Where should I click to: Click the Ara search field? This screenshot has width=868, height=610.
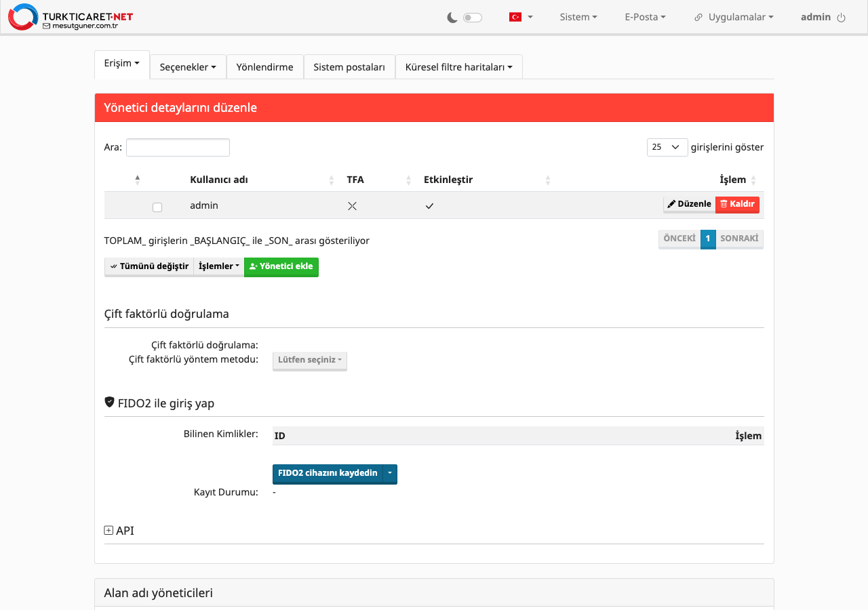178,147
